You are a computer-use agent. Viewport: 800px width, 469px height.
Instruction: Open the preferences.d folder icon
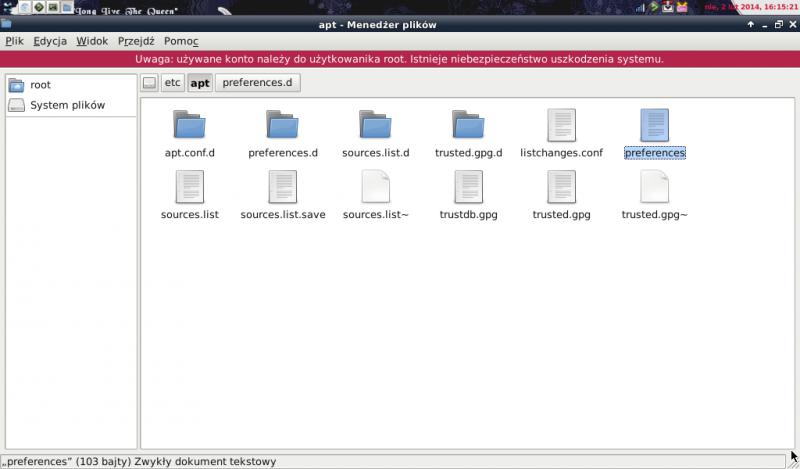tap(282, 126)
